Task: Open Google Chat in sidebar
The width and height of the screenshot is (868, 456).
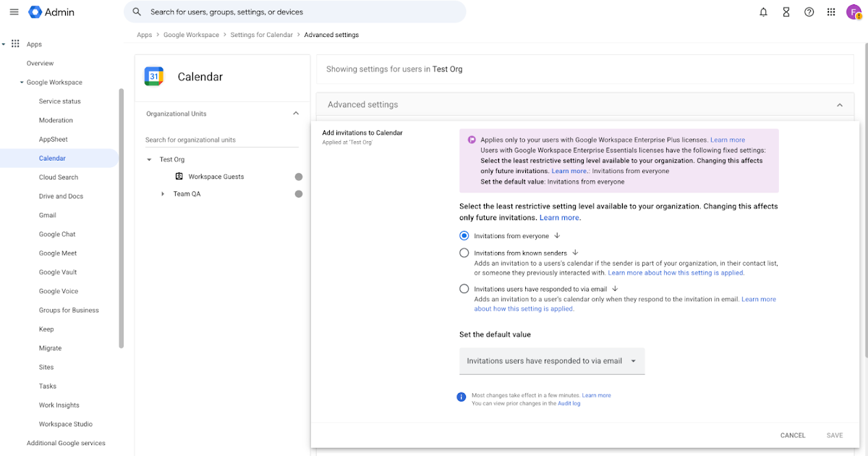Action: pos(57,235)
